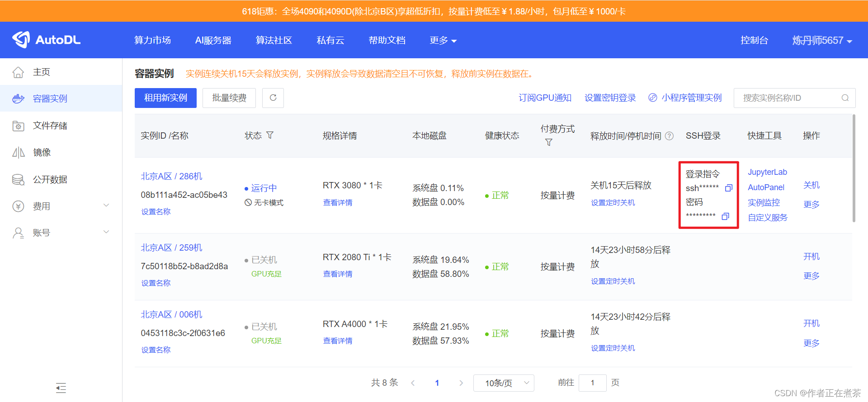Open JupyterLab for the running instance
Viewport: 868px width, 402px height.
point(767,172)
